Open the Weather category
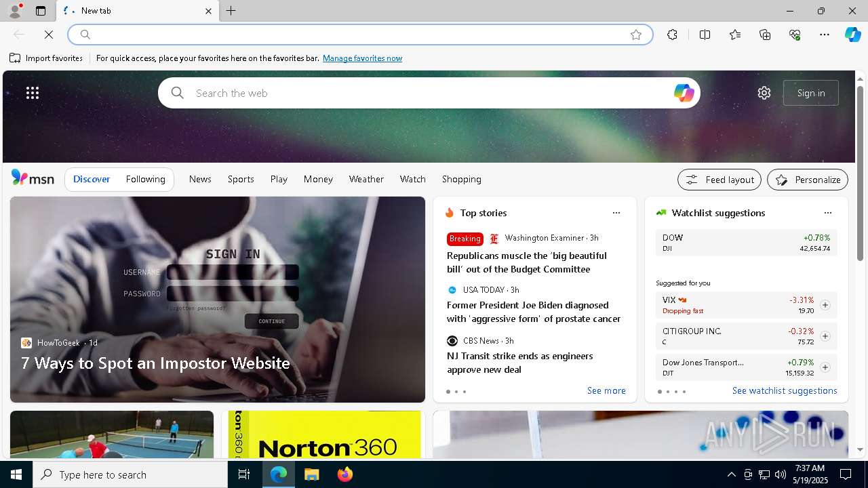The image size is (868, 488). pos(366,179)
